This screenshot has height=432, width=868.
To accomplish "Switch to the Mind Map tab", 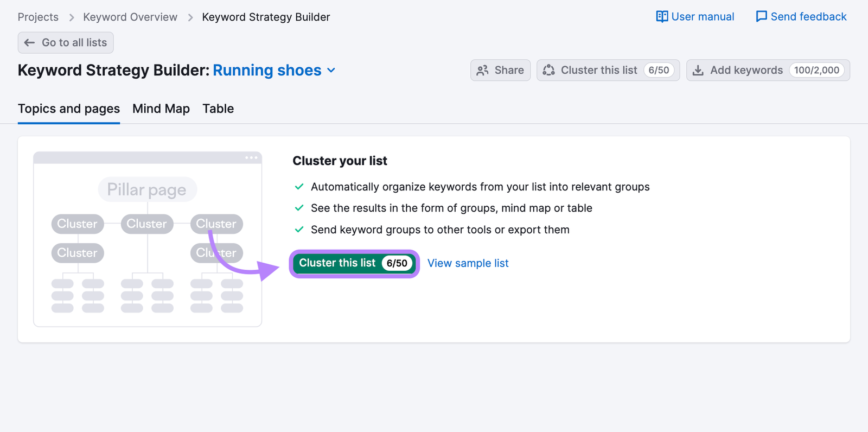I will click(x=161, y=109).
